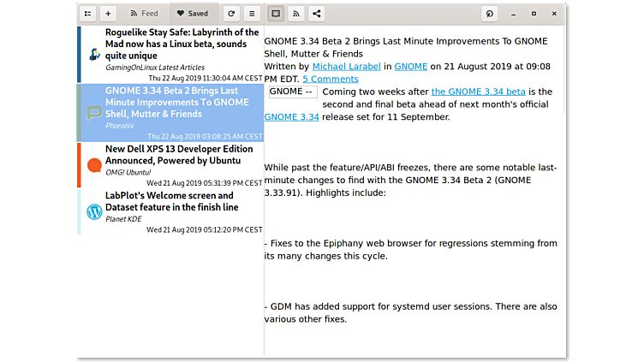Image resolution: width=644 pixels, height=362 pixels.
Task: Refresh feeds with the reload icon
Action: tap(230, 14)
